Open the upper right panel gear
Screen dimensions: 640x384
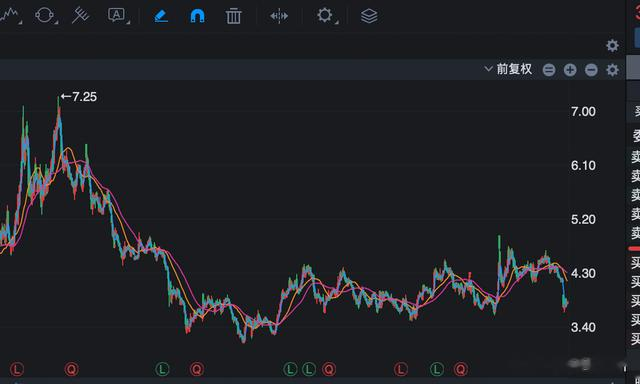tap(612, 45)
